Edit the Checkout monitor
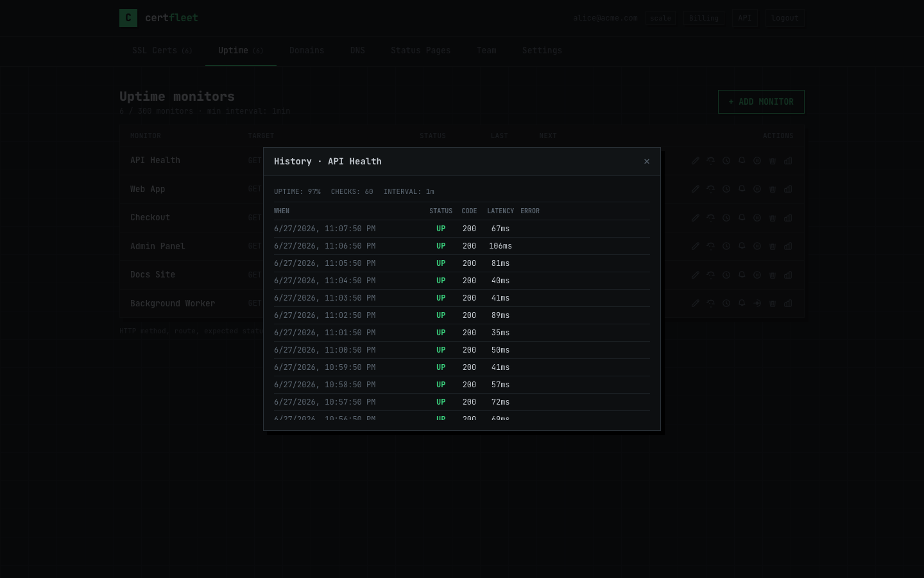The width and height of the screenshot is (924, 578). [696, 218]
